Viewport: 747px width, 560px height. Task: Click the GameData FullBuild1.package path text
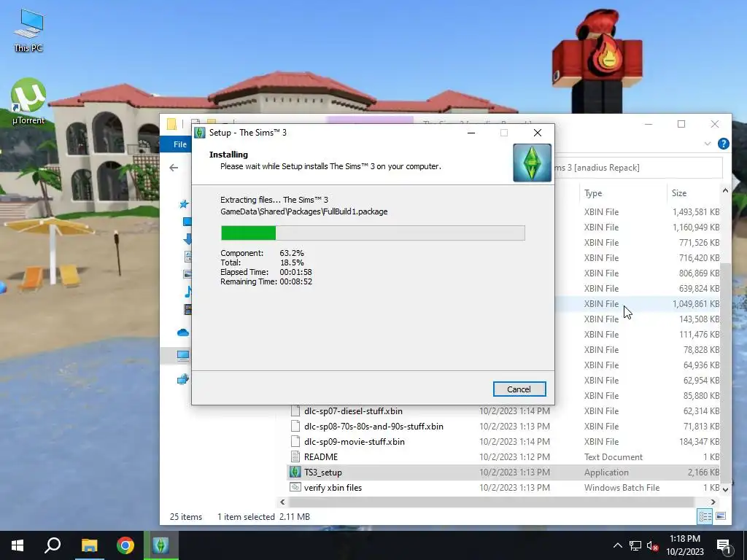click(x=304, y=211)
